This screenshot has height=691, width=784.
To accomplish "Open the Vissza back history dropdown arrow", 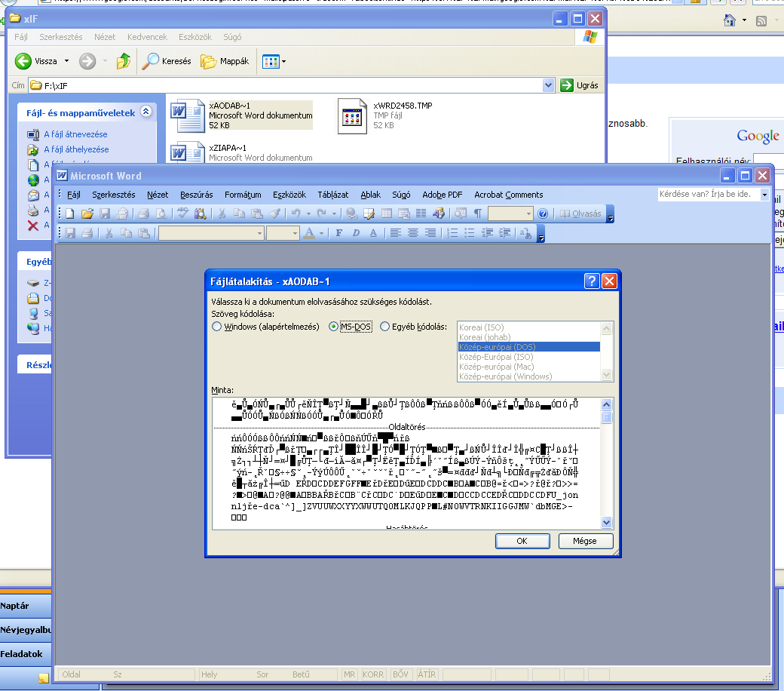I will coord(66,61).
